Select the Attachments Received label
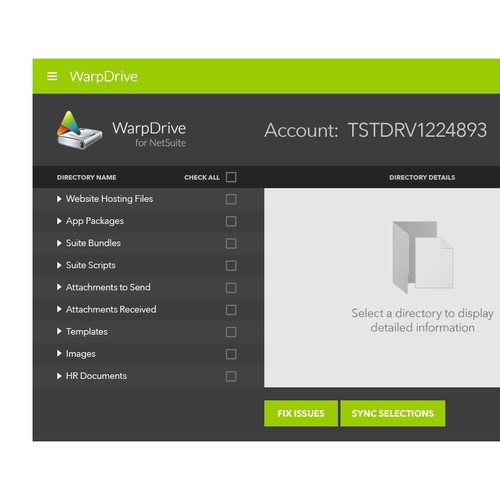500x500 pixels. click(x=111, y=309)
